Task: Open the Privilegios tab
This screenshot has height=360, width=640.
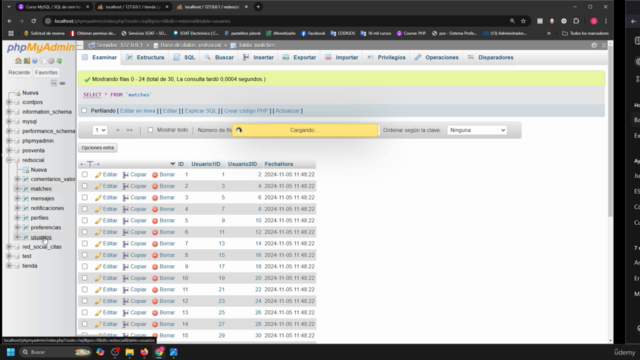Action: click(x=387, y=58)
